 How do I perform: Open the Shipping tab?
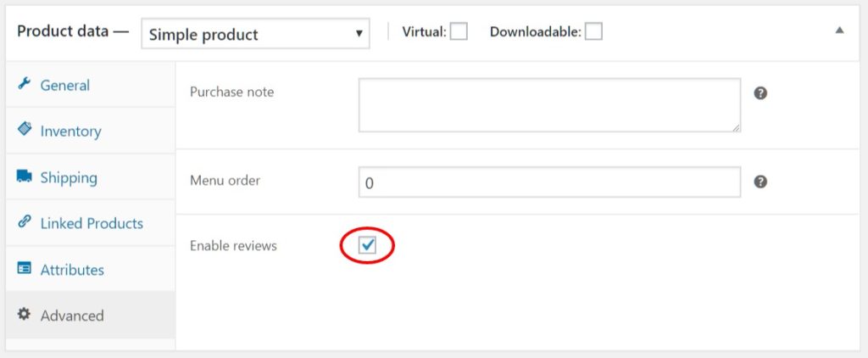pos(90,177)
